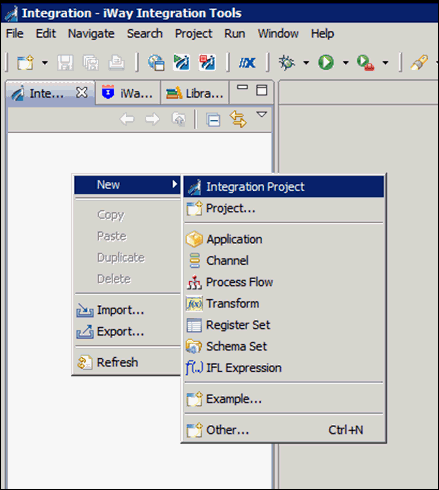Click the globe web browser toolbar icon
The width and height of the screenshot is (439, 490).
coord(156,62)
